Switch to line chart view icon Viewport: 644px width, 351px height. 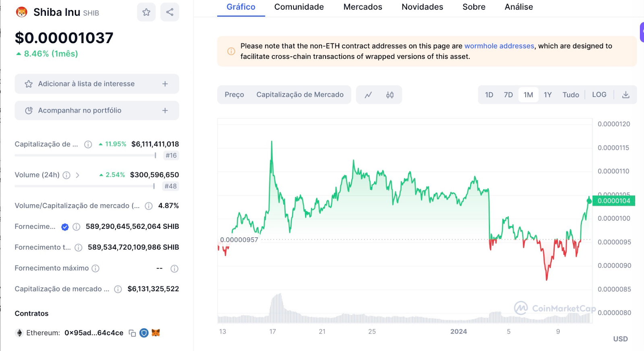pos(368,95)
